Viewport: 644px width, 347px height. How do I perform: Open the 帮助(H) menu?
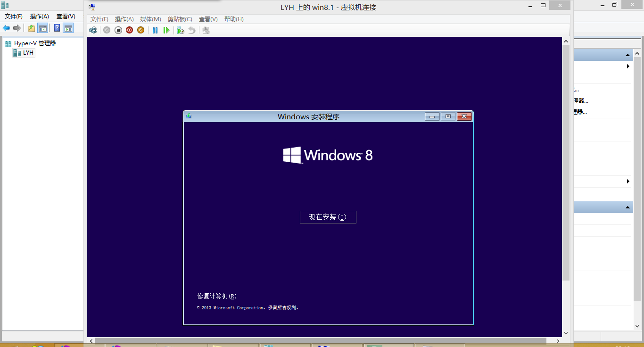tap(234, 19)
